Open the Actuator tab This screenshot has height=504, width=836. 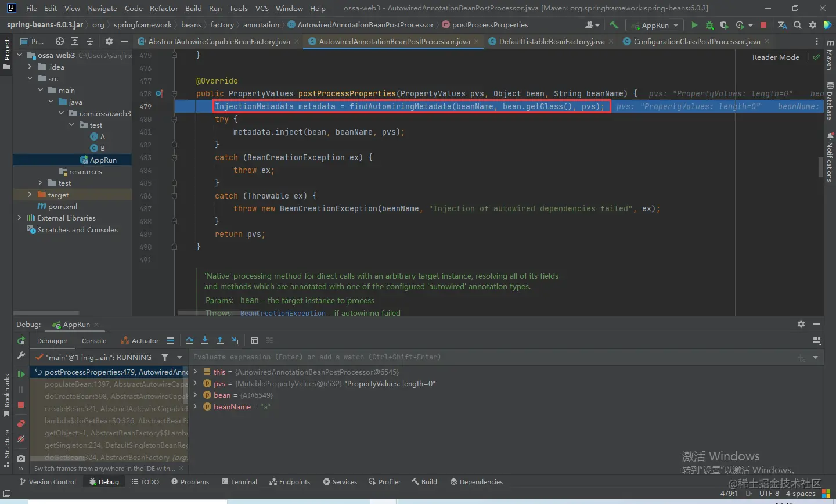pyautogui.click(x=139, y=341)
